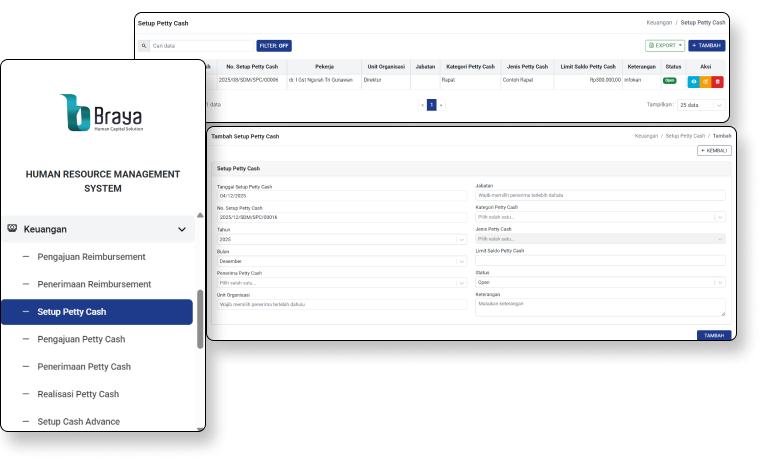Click the Keuangan wallet icon in sidebar
Screen dimensions: 760x468
tap(11, 229)
